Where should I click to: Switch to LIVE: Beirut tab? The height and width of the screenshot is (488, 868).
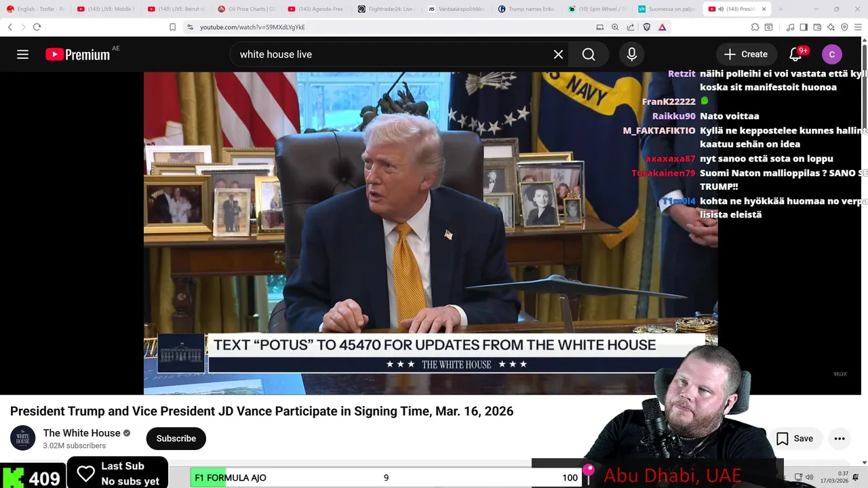176,9
